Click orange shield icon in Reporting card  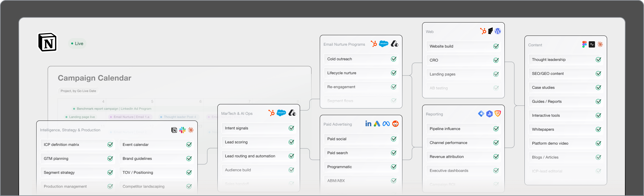(498, 114)
